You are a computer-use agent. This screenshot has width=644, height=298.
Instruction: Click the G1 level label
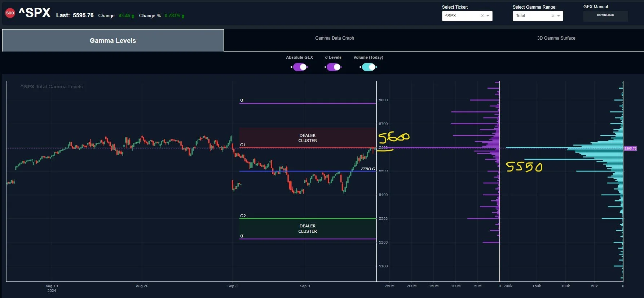[x=243, y=145]
